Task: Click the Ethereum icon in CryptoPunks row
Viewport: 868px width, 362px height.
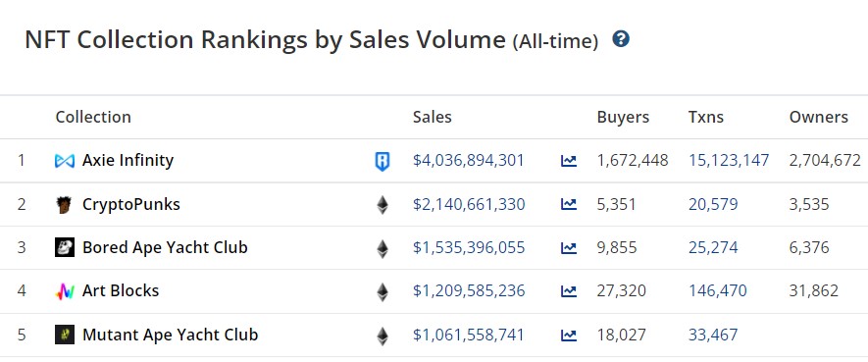Action: pyautogui.click(x=382, y=205)
